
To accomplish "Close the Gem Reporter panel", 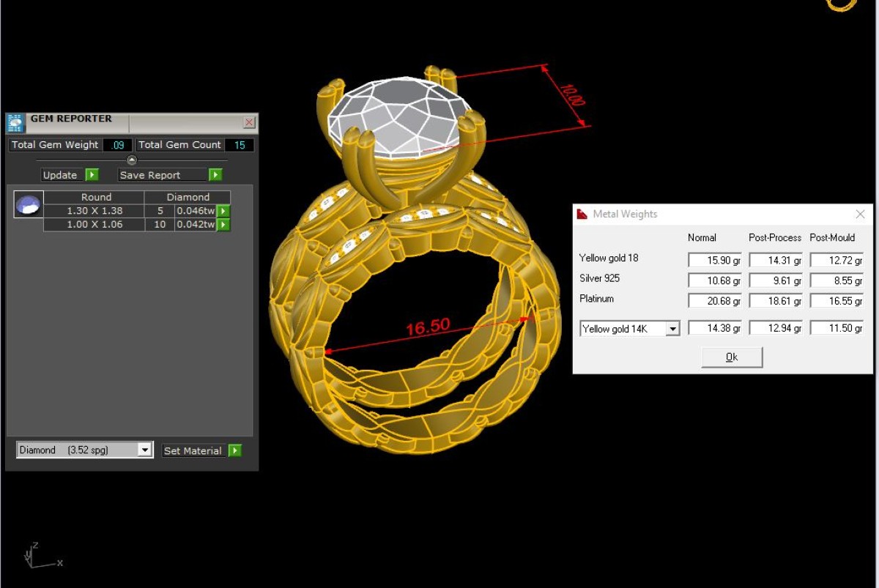I will click(x=249, y=122).
